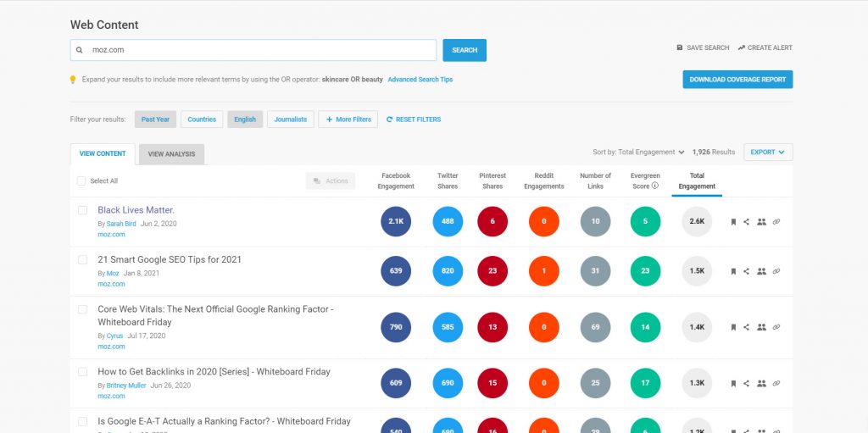The image size is (868, 433).
Task: Open the Sort by Total Engagement dropdown
Action: pyautogui.click(x=638, y=153)
